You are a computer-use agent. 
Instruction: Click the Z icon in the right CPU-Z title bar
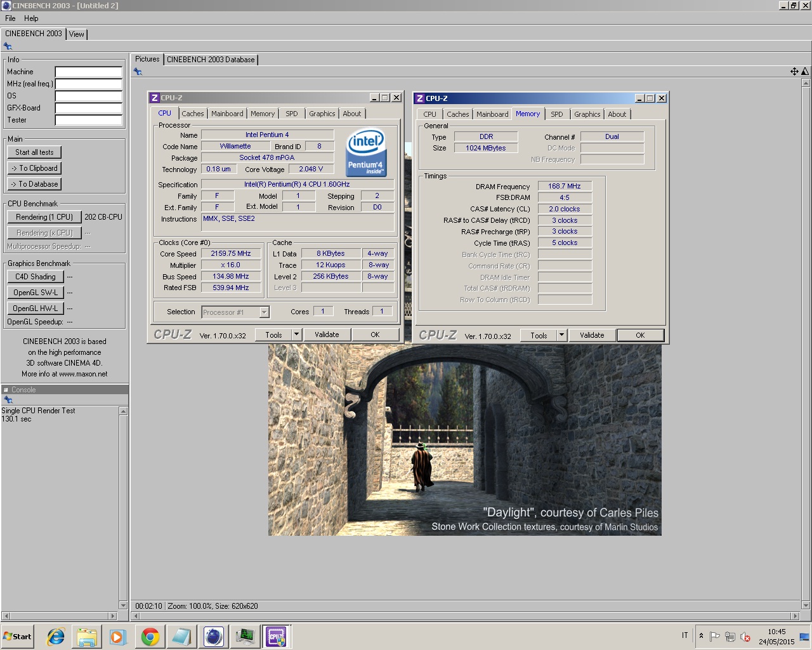click(x=419, y=98)
